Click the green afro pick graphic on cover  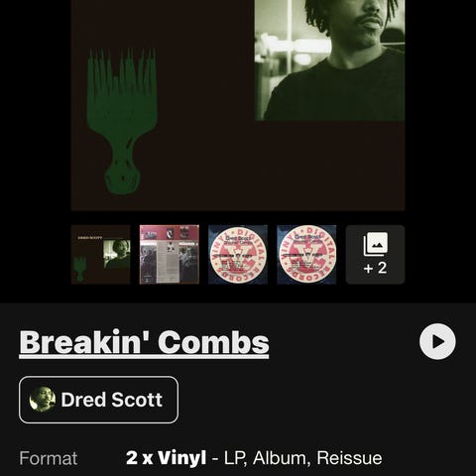(x=122, y=121)
